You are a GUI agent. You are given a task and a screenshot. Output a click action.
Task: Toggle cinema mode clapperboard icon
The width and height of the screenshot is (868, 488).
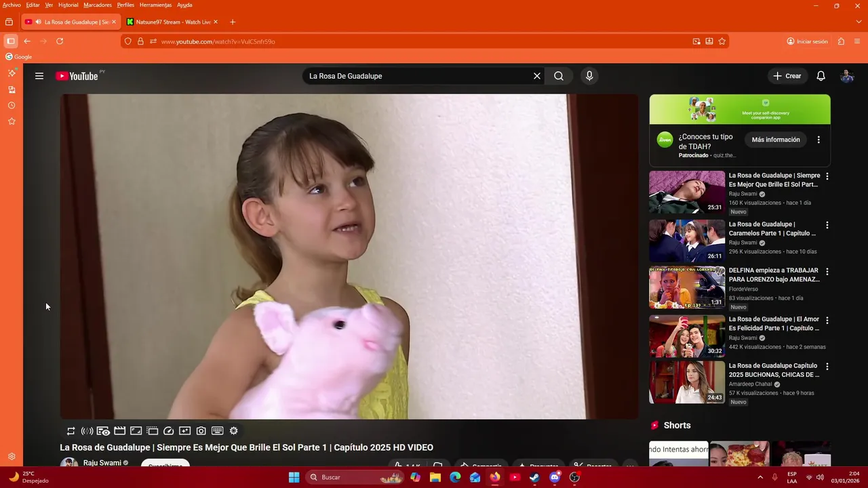[x=119, y=431]
